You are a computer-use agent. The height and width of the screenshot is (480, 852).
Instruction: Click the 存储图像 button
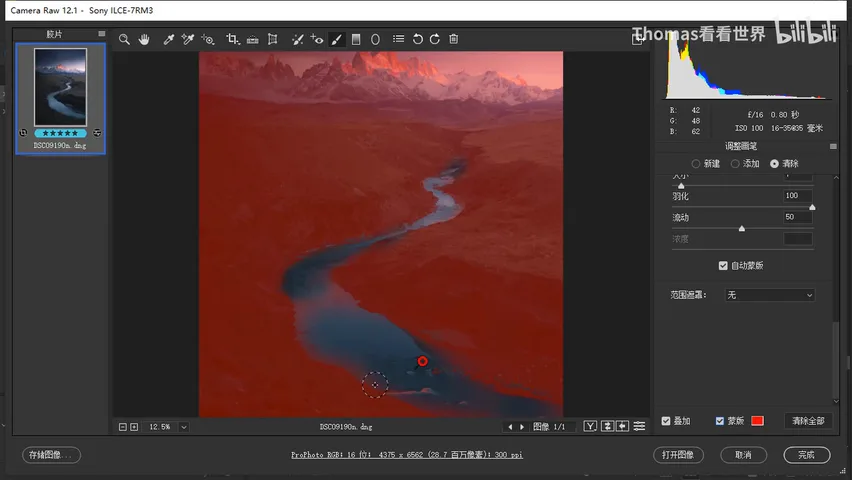(52, 455)
